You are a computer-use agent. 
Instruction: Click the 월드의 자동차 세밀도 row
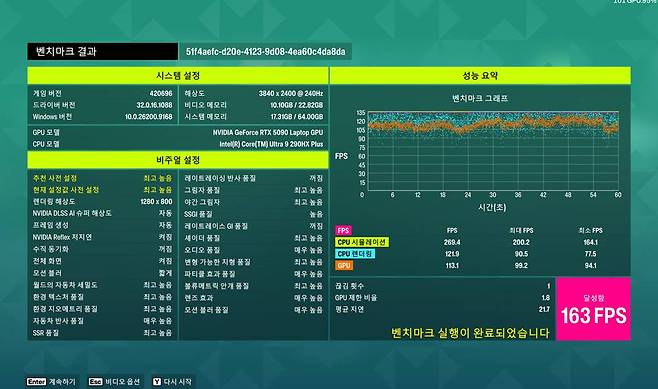pos(102,285)
